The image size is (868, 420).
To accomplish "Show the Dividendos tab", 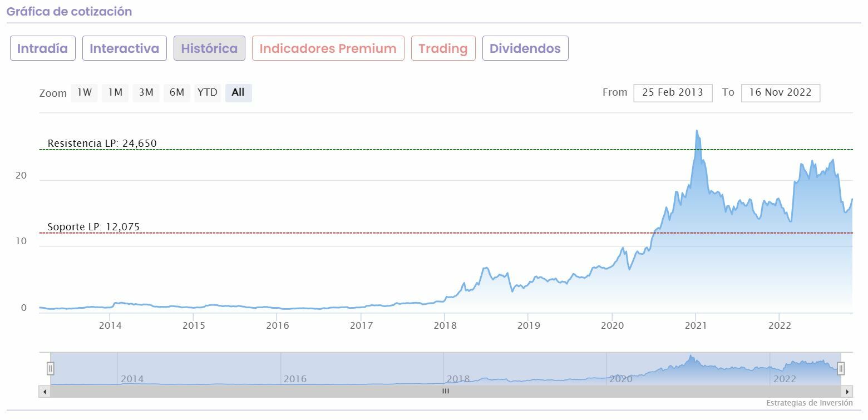I will (x=525, y=48).
